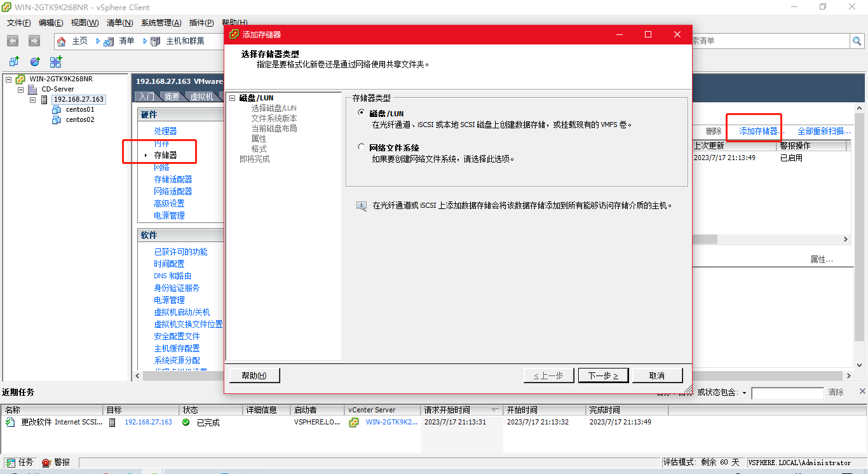Click the 添加存储器 dialog title icon
Image resolution: width=868 pixels, height=474 pixels.
[x=234, y=34]
